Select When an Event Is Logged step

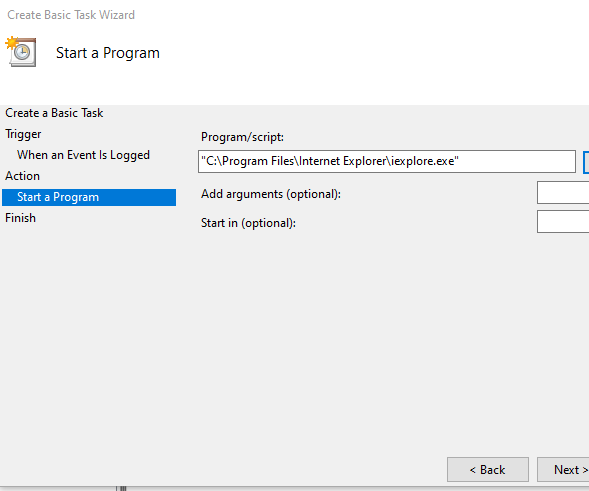pos(83,155)
